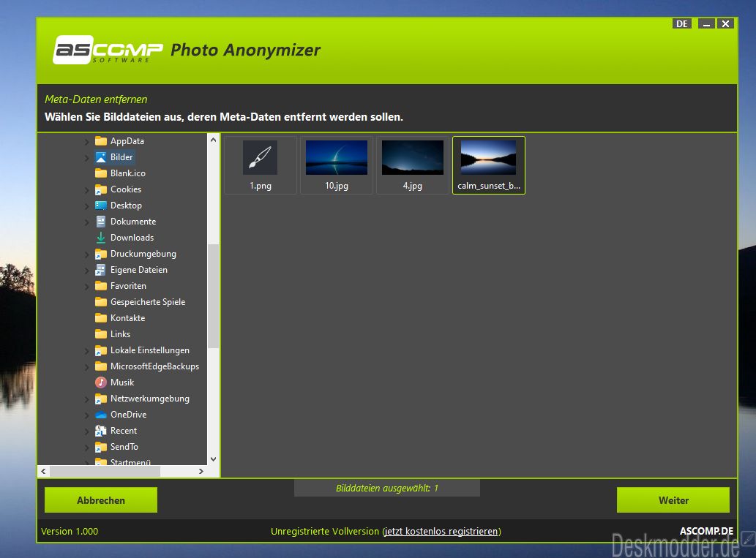Click the vertical scrollbar thumb in tree

(213, 296)
